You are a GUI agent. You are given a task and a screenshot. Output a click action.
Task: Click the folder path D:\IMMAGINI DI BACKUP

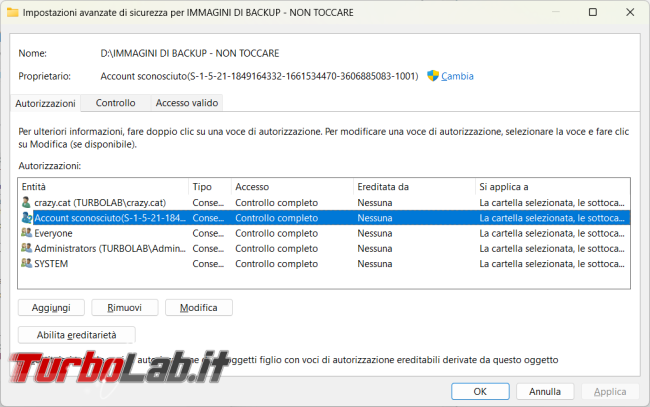tap(190, 53)
